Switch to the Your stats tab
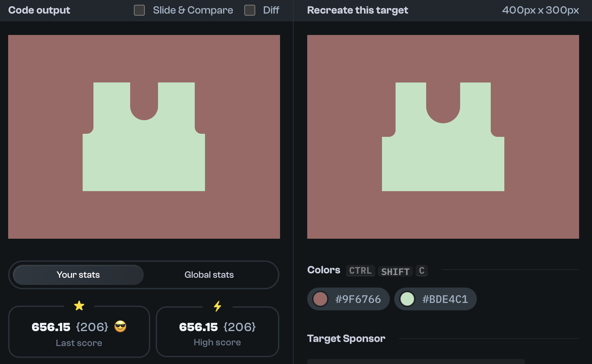The width and height of the screenshot is (592, 364). click(78, 275)
